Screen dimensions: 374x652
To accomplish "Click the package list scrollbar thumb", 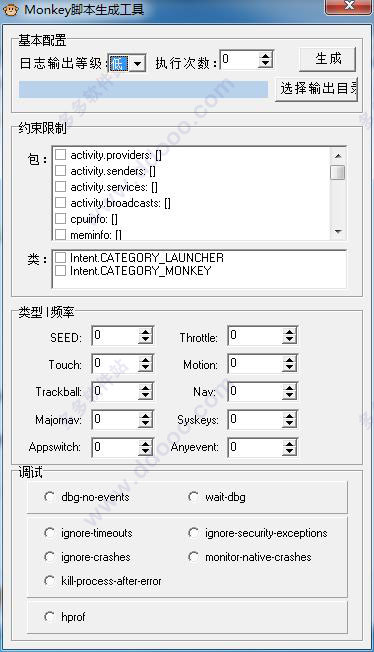I will pyautogui.click(x=338, y=172).
